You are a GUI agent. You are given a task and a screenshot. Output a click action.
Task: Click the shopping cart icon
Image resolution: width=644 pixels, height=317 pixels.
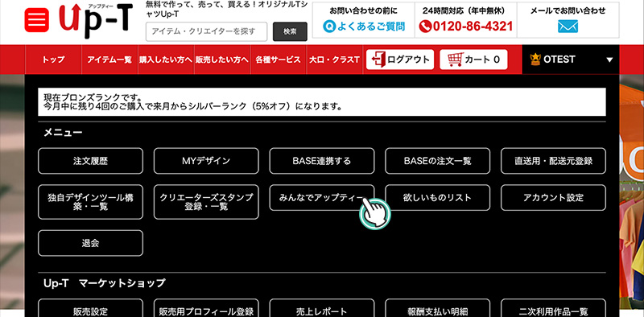(x=455, y=60)
